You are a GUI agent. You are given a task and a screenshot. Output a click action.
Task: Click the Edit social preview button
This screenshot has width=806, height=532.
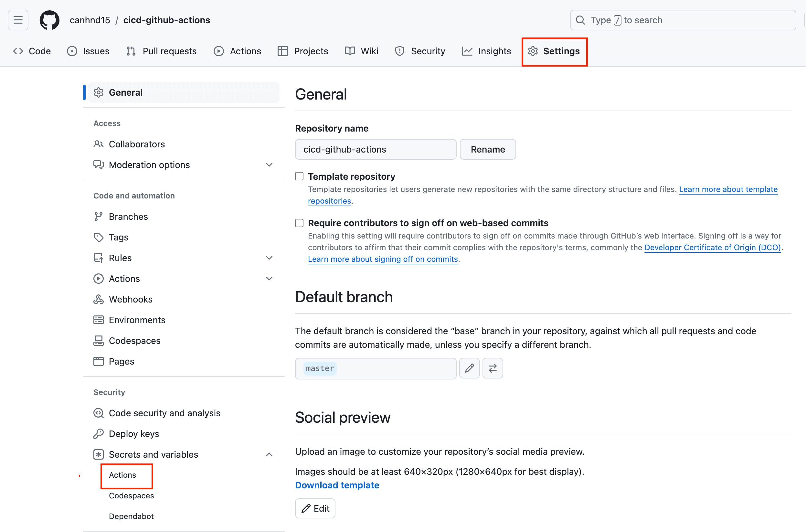point(315,508)
